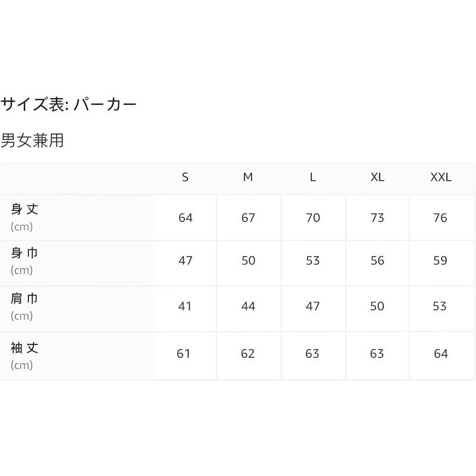476x476 pixels.
Task: Click the 身丈 value 64 for S
Action: 186,218
